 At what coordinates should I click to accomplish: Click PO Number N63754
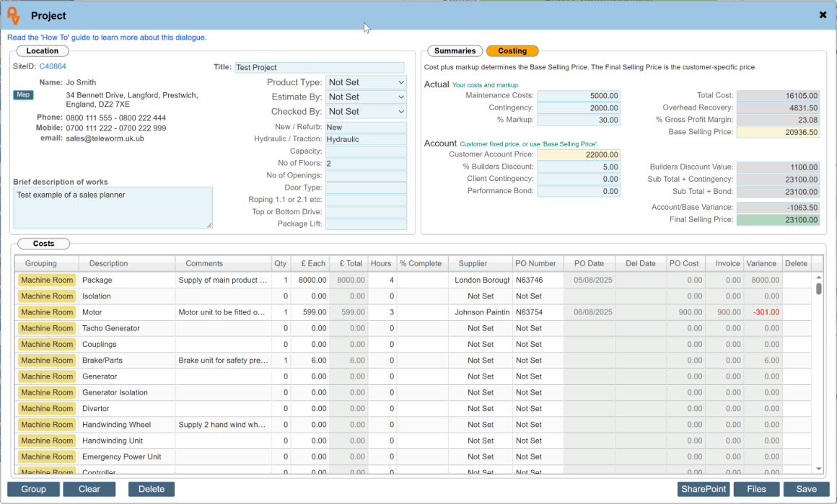point(537,312)
